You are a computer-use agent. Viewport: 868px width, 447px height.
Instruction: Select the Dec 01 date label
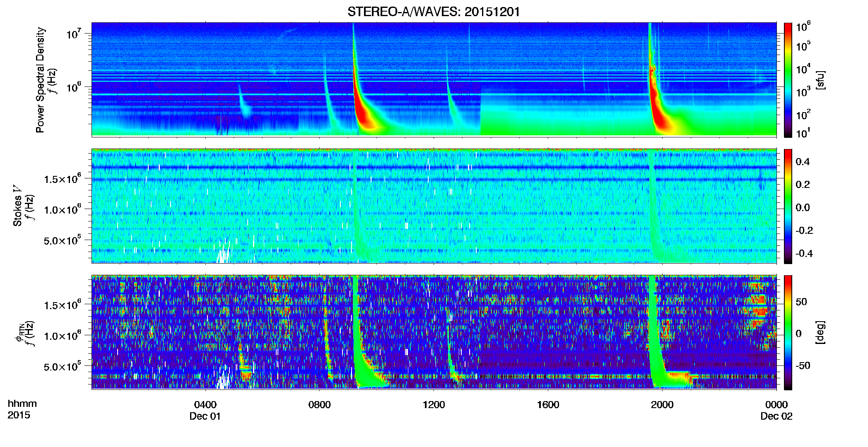pos(205,416)
